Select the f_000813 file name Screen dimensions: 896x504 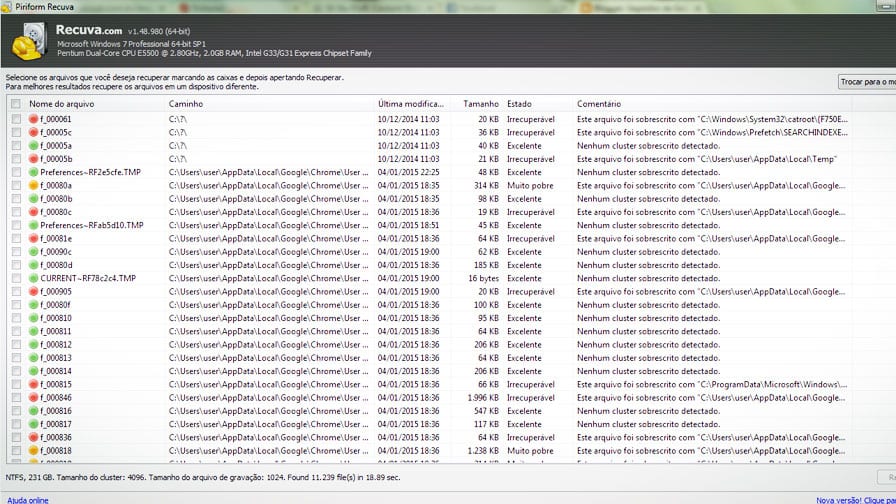(x=56, y=358)
